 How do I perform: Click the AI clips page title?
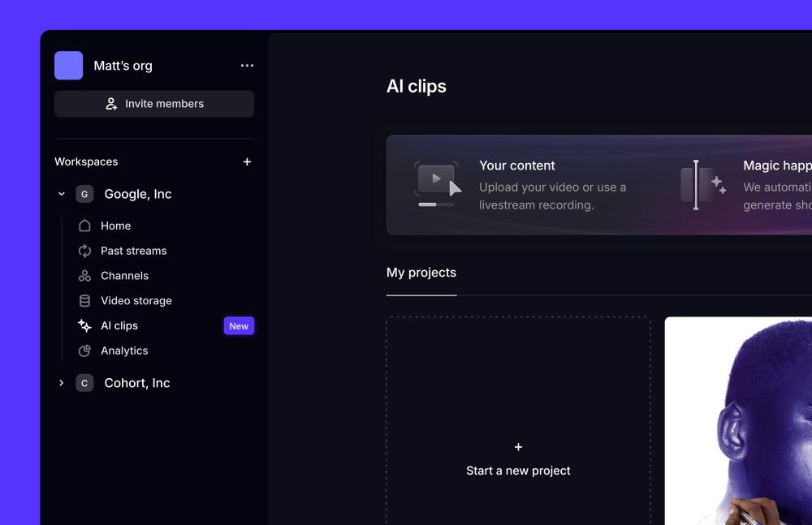(417, 86)
